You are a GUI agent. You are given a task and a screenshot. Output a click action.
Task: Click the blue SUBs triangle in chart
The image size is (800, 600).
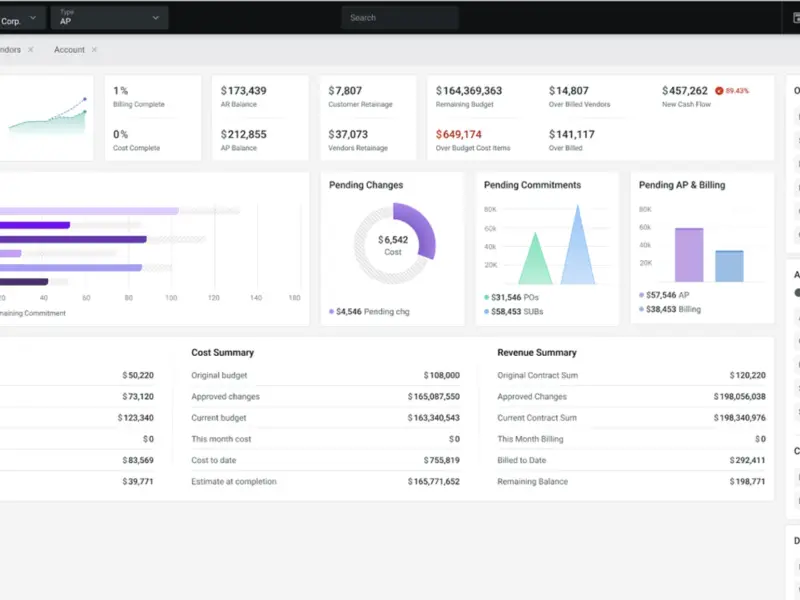tap(578, 245)
